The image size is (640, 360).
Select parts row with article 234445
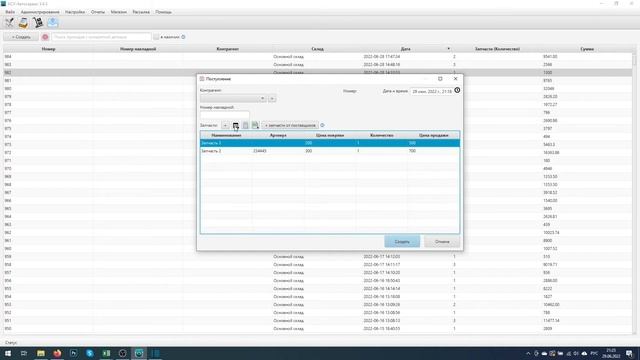tap(330, 151)
